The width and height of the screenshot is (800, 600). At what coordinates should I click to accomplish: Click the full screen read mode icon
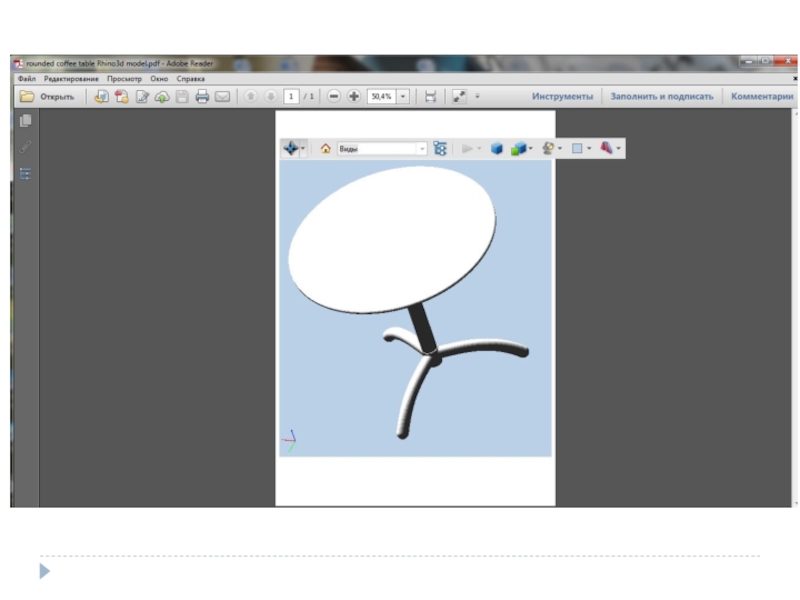click(459, 96)
